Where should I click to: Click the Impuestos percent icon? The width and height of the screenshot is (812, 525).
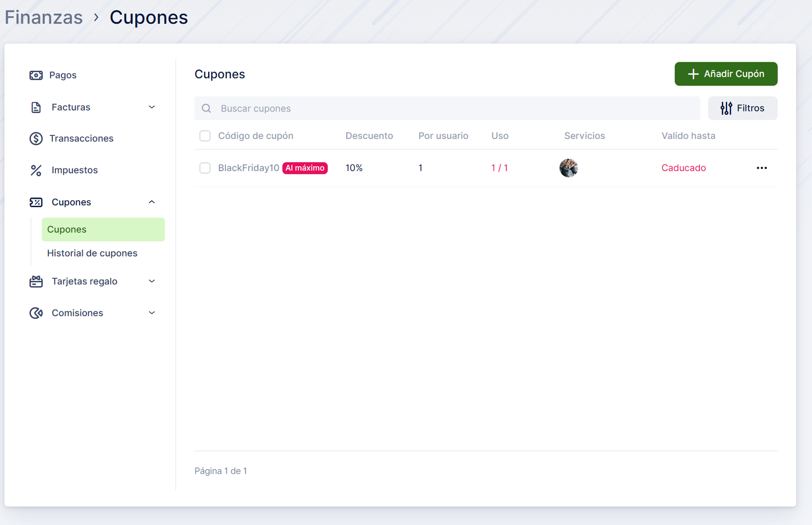pyautogui.click(x=36, y=170)
